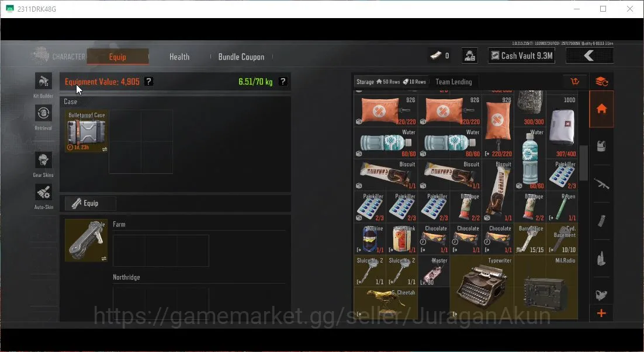
Task: Click the Northridge section label
Action: (126, 277)
